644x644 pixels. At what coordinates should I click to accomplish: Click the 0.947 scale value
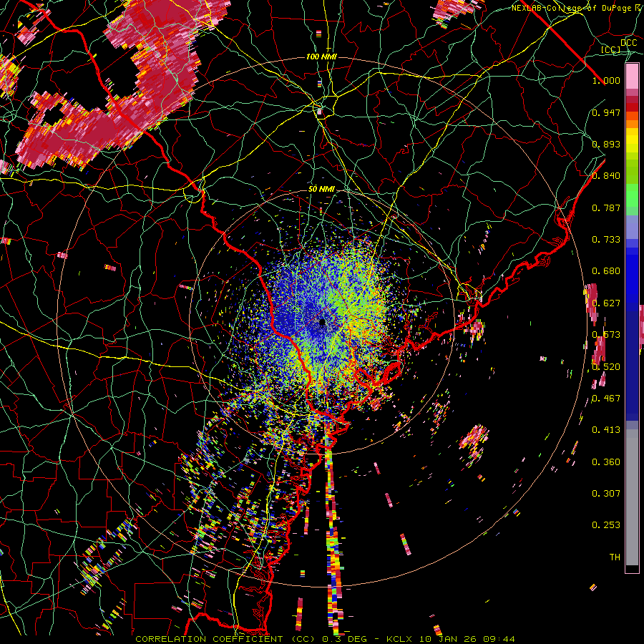coord(606,112)
